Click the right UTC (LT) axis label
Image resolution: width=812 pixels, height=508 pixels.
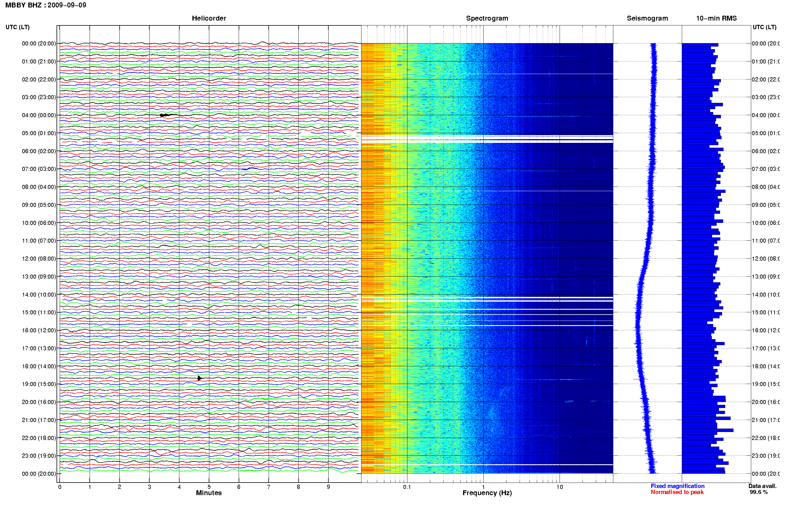pyautogui.click(x=764, y=27)
